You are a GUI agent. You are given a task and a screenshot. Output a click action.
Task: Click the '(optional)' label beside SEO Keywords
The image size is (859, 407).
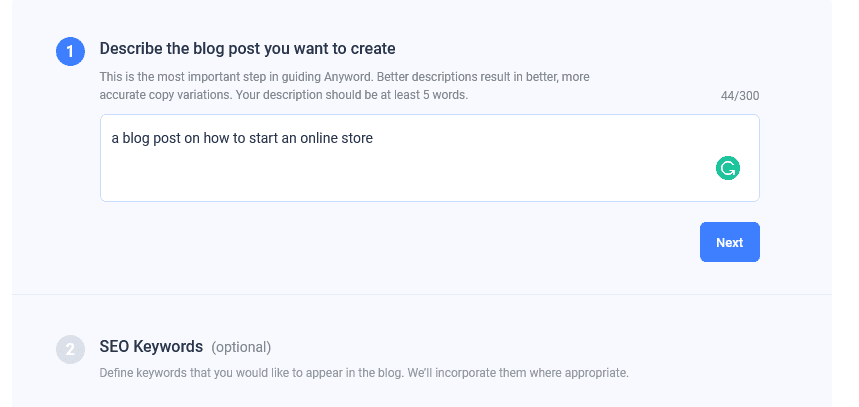click(x=241, y=348)
